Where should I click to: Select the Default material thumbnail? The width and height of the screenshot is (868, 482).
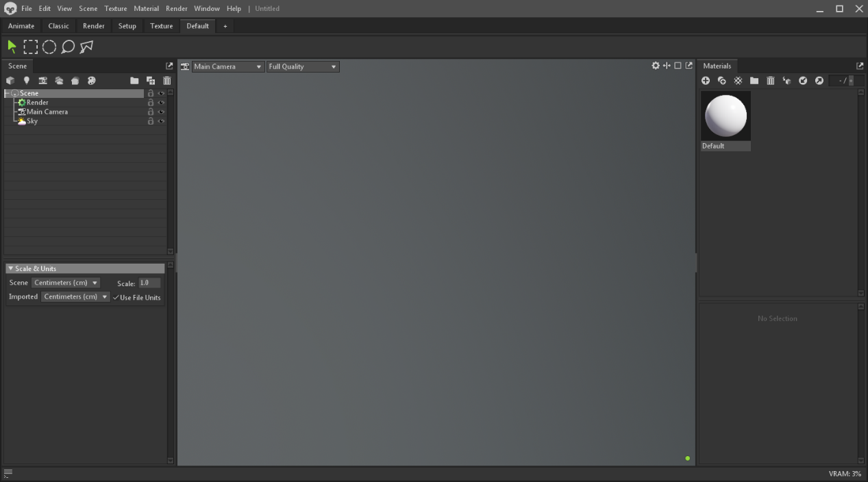726,116
